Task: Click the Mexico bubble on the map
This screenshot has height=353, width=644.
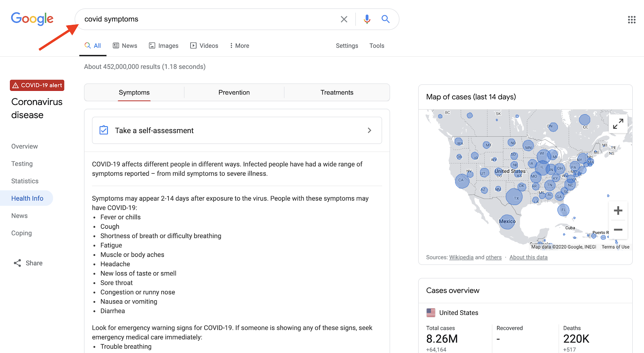Action: click(x=507, y=222)
